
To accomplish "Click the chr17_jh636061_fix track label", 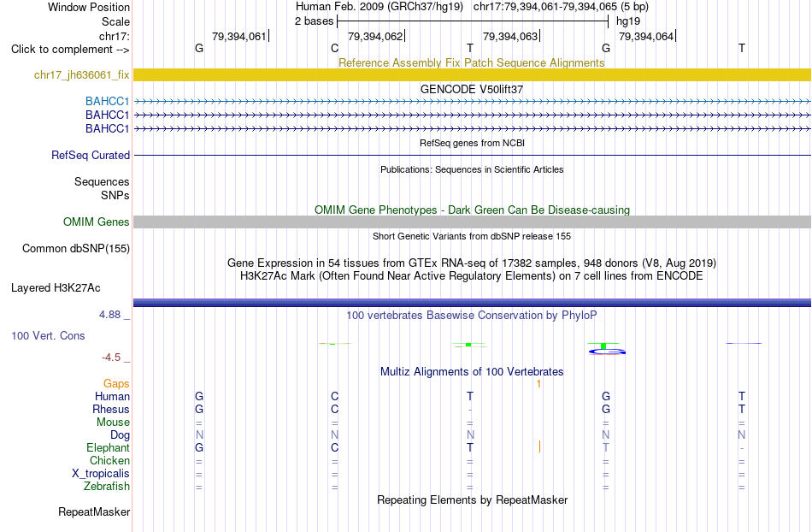I will click(81, 75).
